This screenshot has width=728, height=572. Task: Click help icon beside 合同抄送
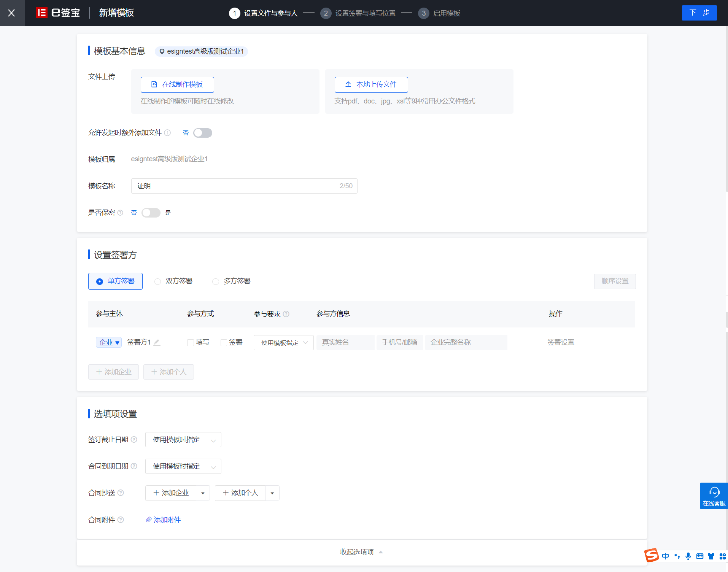[x=121, y=493]
